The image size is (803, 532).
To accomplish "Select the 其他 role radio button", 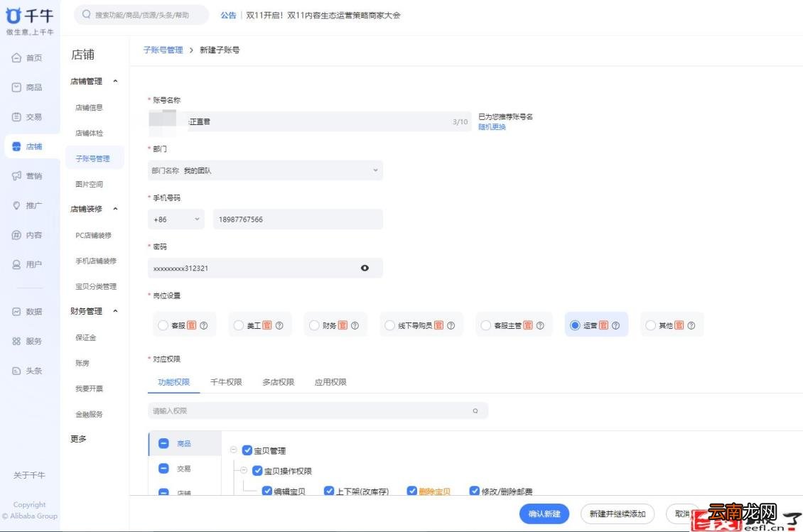I will (x=650, y=325).
